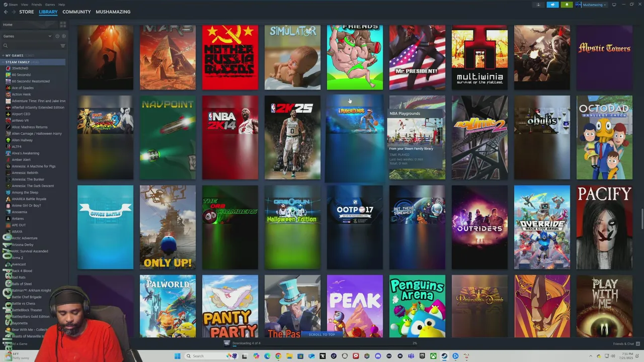Viewport: 644px width, 362px height.
Task: Click the library vertical scrollbar
Action: (641, 219)
